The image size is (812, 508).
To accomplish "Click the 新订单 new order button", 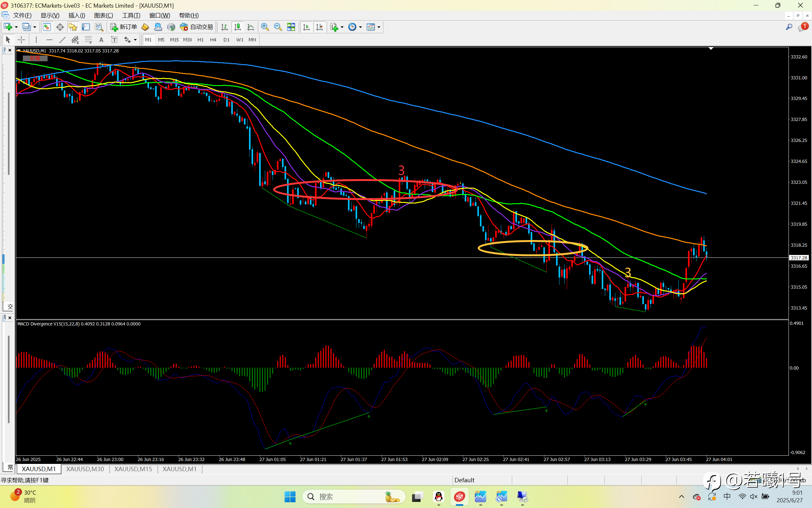I will (124, 27).
